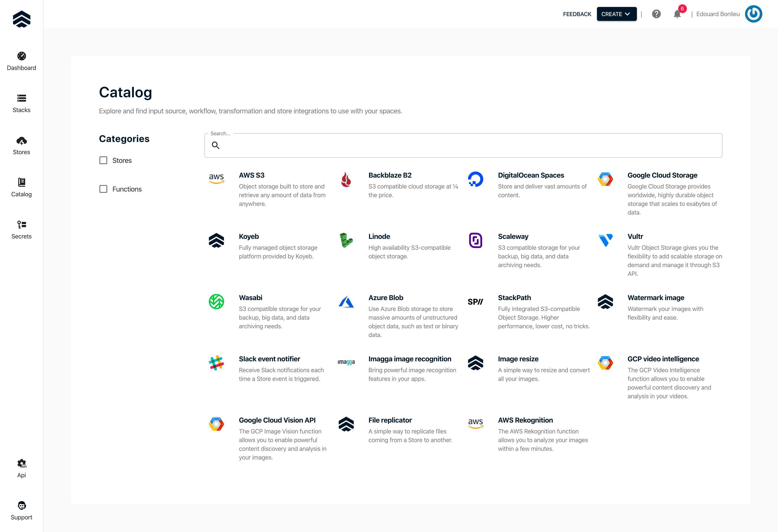Click the Scaleway purple logo icon

[x=475, y=240]
